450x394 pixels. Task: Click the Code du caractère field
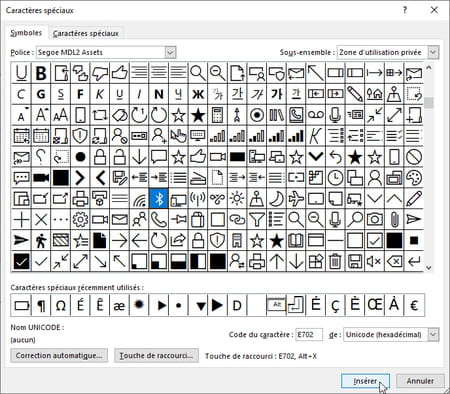(x=309, y=334)
